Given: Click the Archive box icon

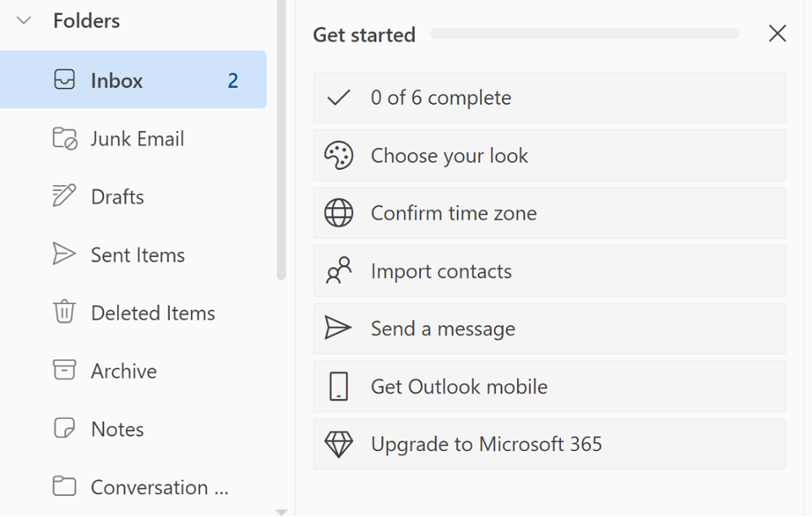Looking at the screenshot, I should pyautogui.click(x=64, y=370).
